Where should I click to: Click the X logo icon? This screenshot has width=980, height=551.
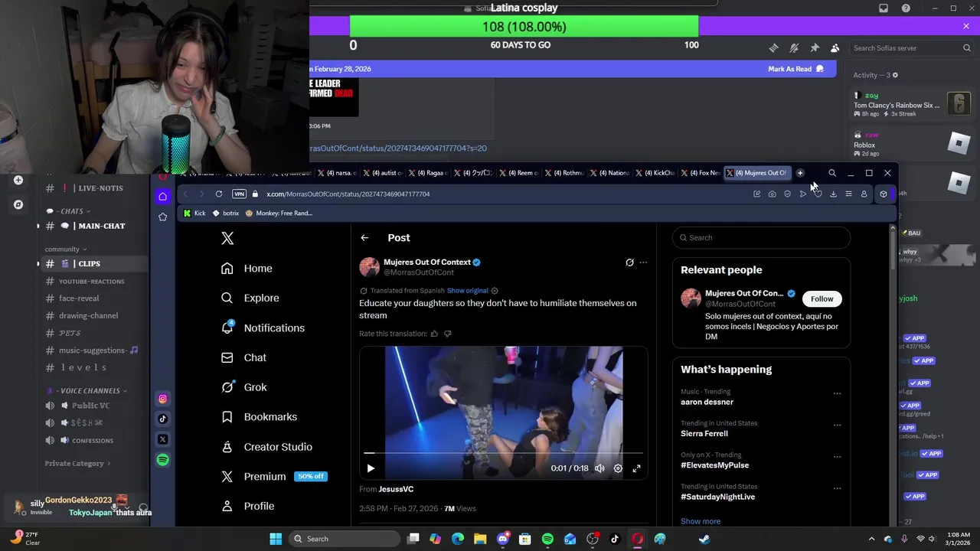pos(227,239)
